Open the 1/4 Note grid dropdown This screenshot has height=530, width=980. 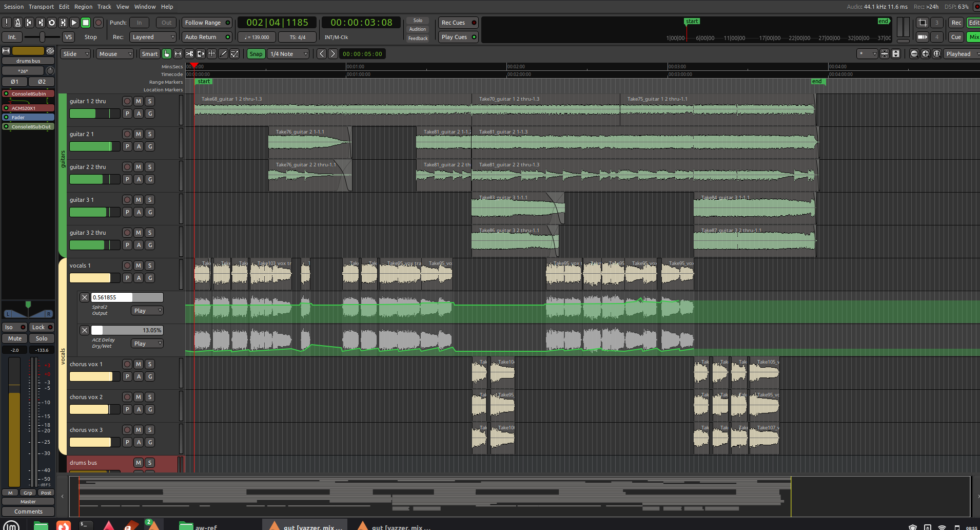[289, 54]
